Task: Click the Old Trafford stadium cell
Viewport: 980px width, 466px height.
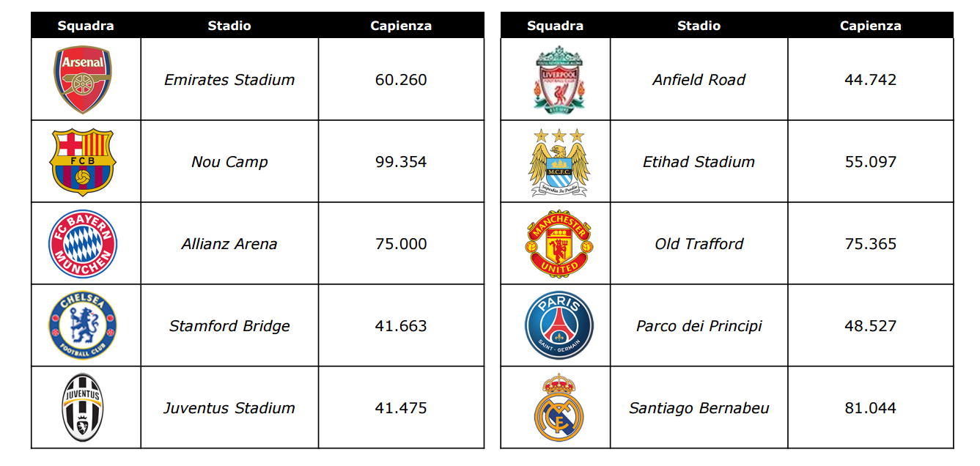Action: 699,244
